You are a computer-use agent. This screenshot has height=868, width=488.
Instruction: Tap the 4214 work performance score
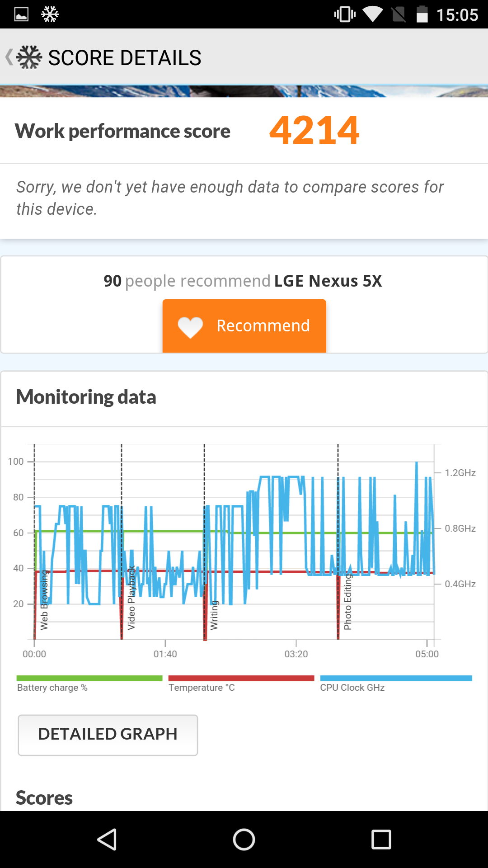(x=314, y=130)
